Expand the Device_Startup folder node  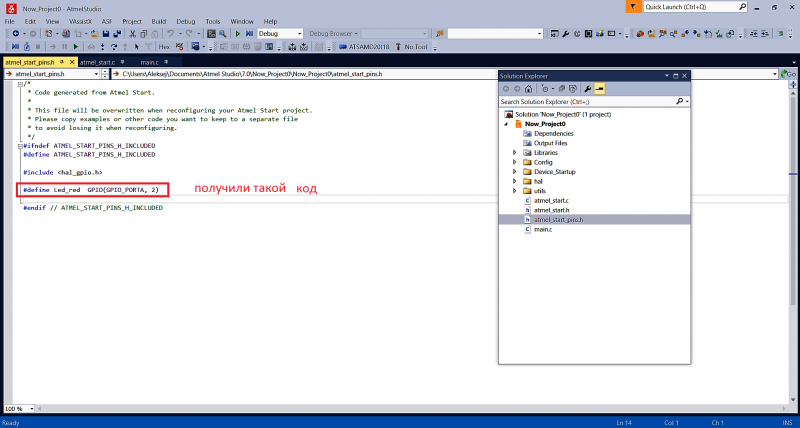[x=514, y=172]
